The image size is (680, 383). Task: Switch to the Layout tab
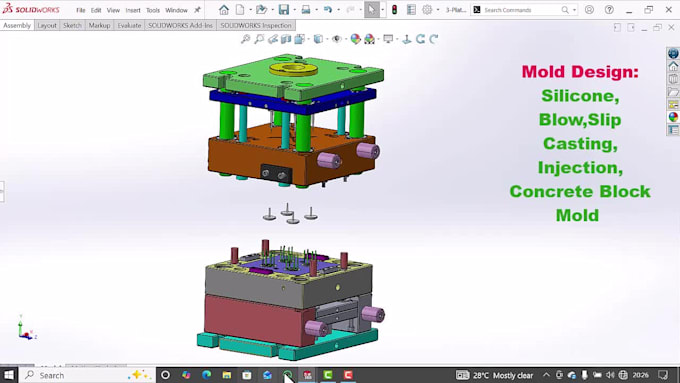pos(47,25)
